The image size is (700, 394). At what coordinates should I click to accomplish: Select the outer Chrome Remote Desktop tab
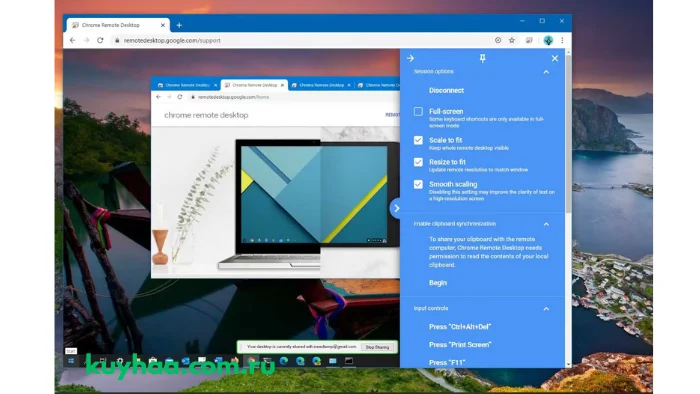117,25
